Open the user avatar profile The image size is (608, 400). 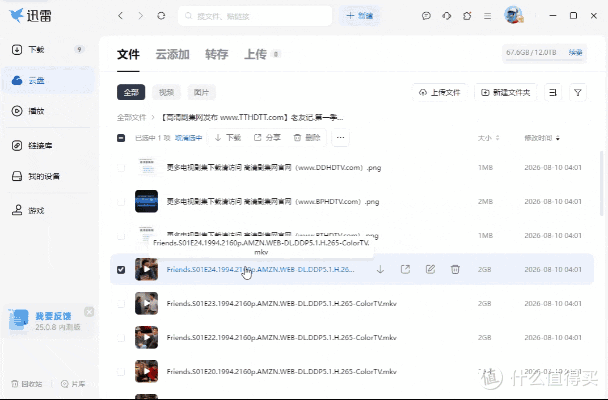[x=513, y=15]
